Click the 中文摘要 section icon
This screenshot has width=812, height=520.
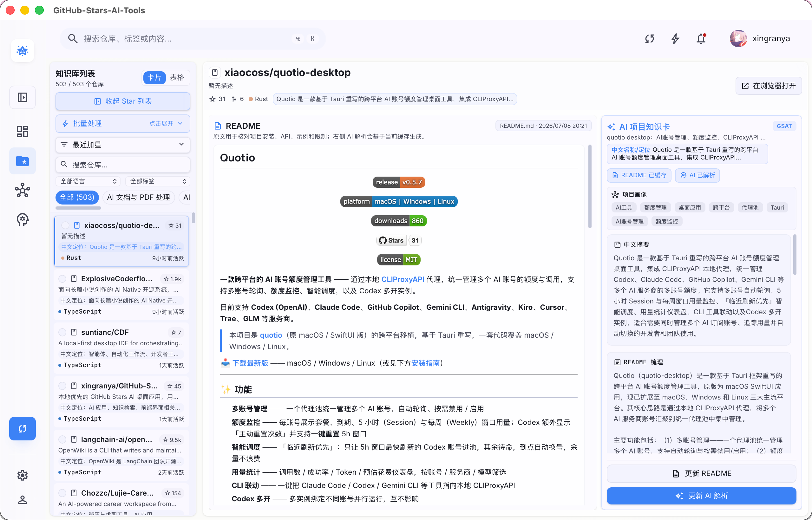tap(618, 245)
